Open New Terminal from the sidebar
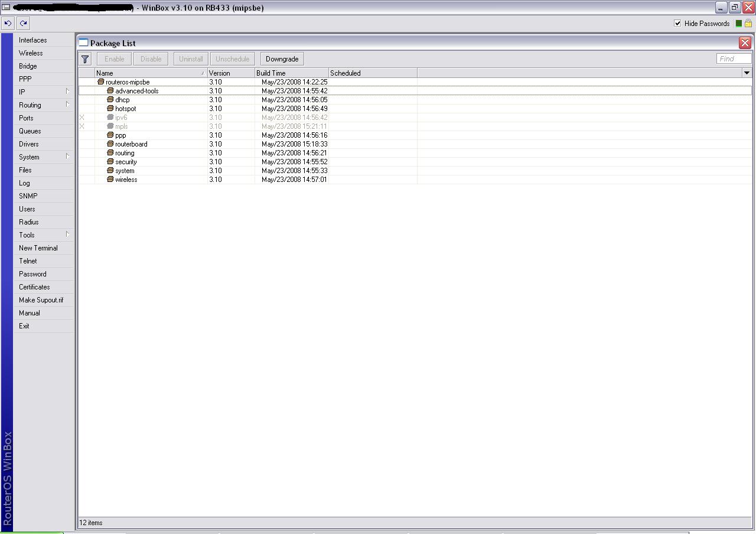The height and width of the screenshot is (534, 756). coord(44,248)
